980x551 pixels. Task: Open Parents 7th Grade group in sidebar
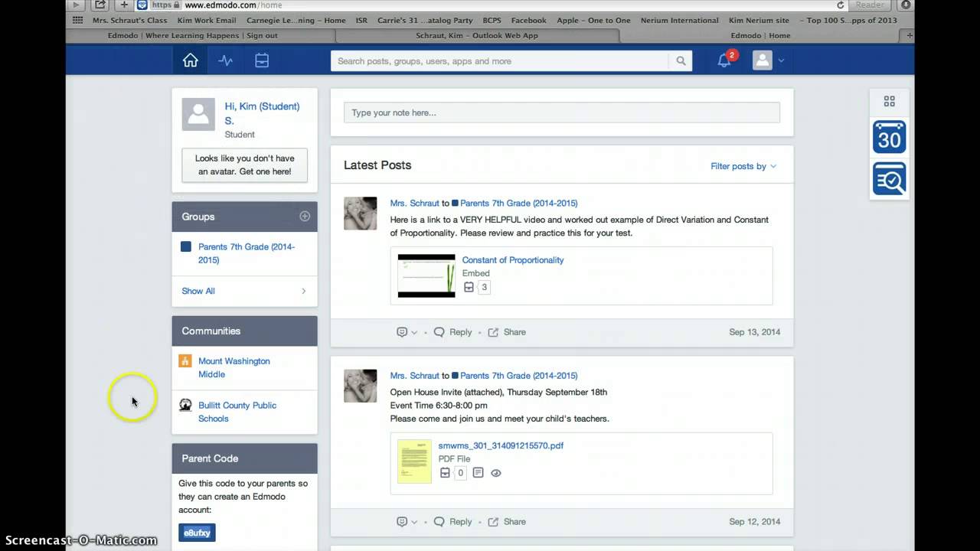(247, 253)
